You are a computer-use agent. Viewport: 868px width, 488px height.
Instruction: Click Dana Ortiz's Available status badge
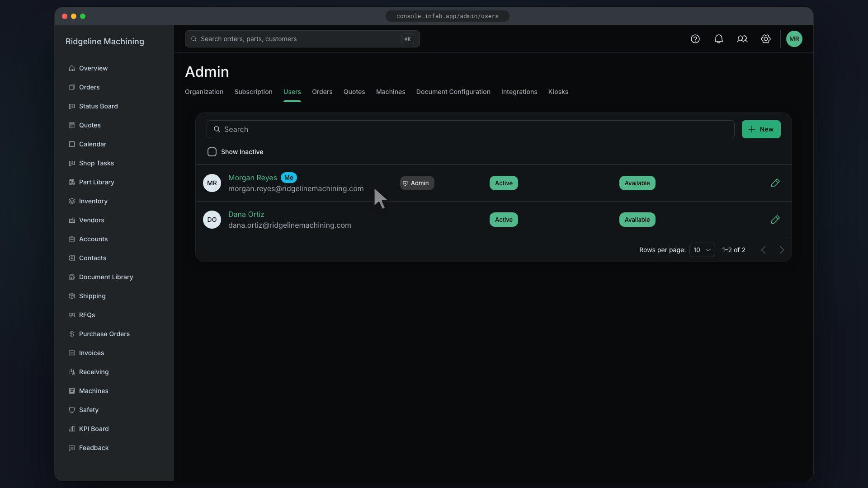tap(637, 220)
